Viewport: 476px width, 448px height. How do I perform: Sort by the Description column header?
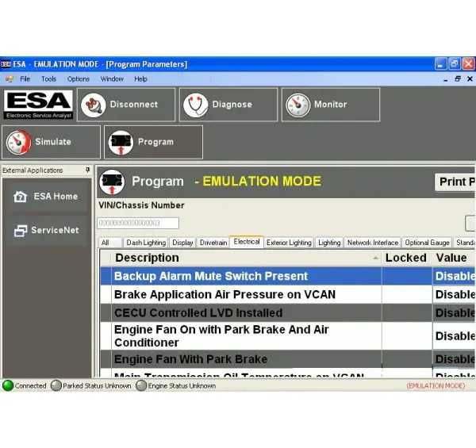[x=246, y=258]
